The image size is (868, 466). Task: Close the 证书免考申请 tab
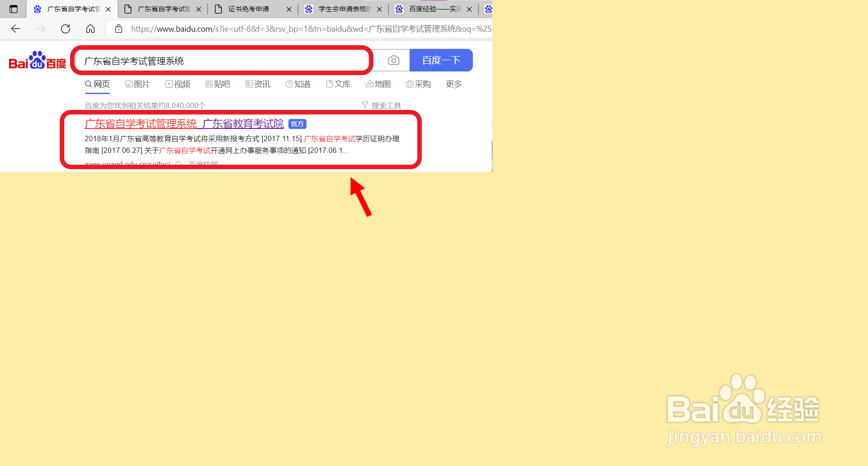tap(289, 9)
